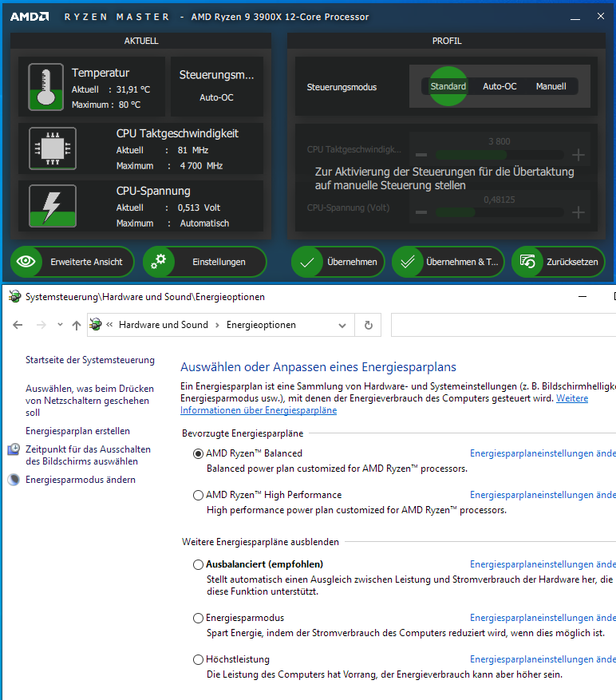Expand breadcrumb arrow after Hardware und Sound
The width and height of the screenshot is (616, 700).
pos(217,325)
